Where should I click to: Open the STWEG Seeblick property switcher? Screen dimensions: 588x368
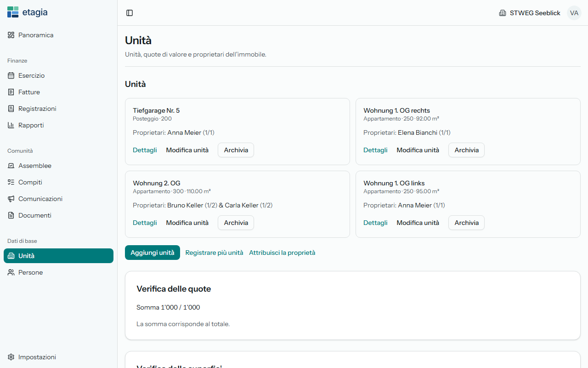(530, 13)
